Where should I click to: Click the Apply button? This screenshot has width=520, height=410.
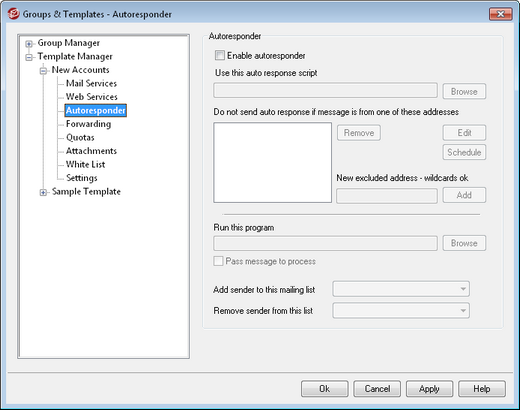(x=429, y=389)
